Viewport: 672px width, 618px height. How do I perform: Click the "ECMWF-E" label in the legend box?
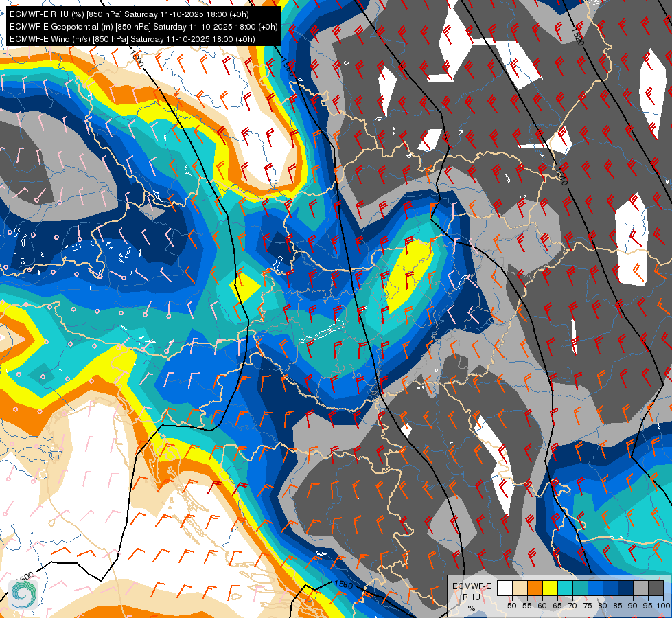click(x=472, y=586)
